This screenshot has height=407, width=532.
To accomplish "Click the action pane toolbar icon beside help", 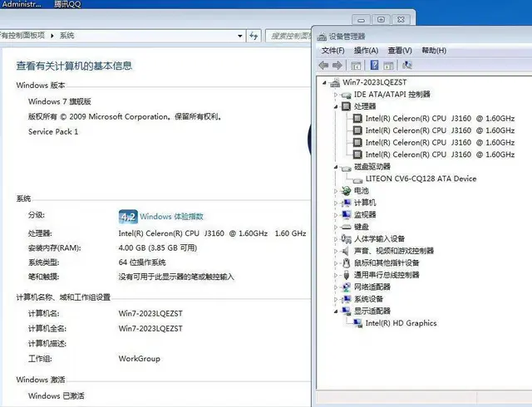I will [x=388, y=65].
